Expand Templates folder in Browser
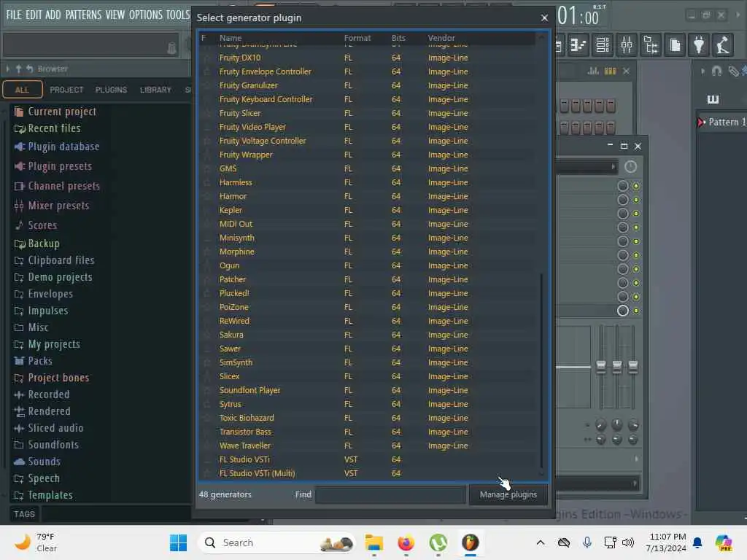The image size is (747, 560). pyautogui.click(x=43, y=495)
